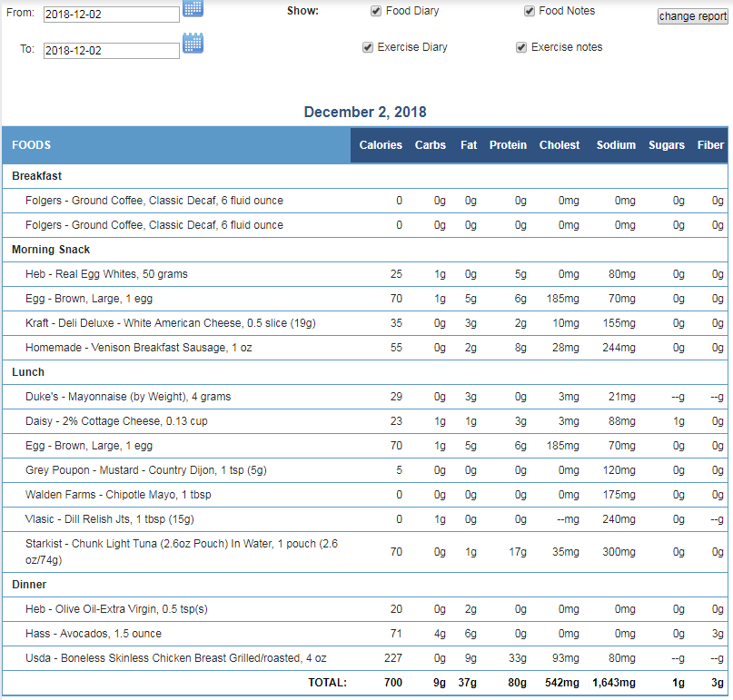Click the avocado calories value 71

(396, 634)
